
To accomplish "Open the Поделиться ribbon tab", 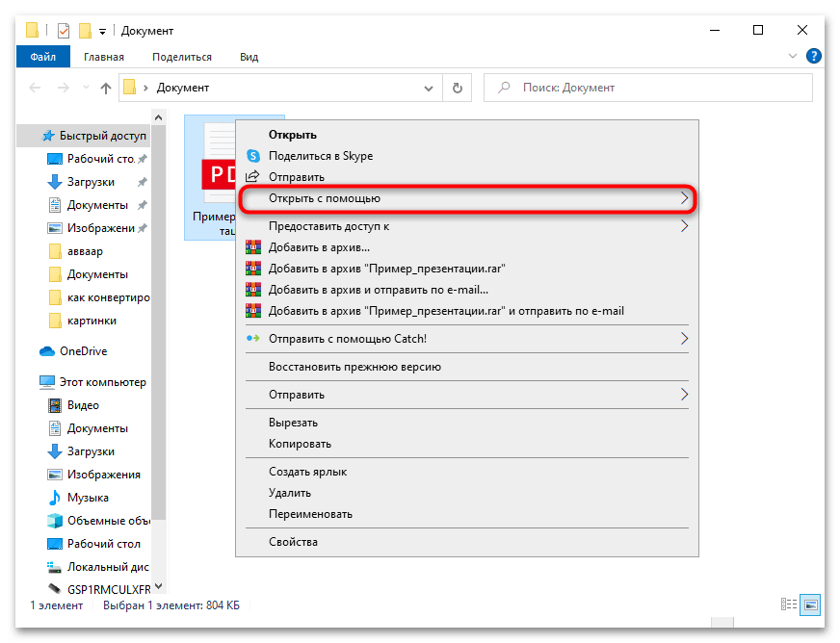I will (x=182, y=57).
